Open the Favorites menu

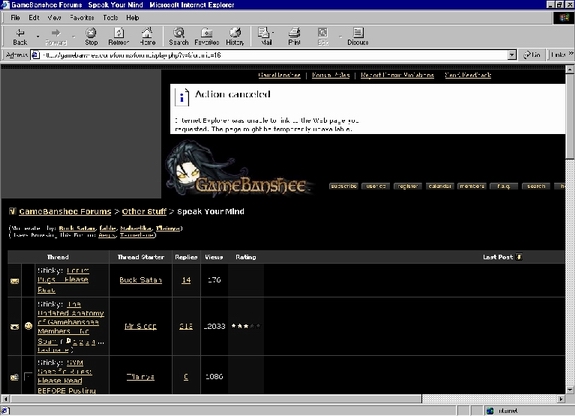coord(82,18)
